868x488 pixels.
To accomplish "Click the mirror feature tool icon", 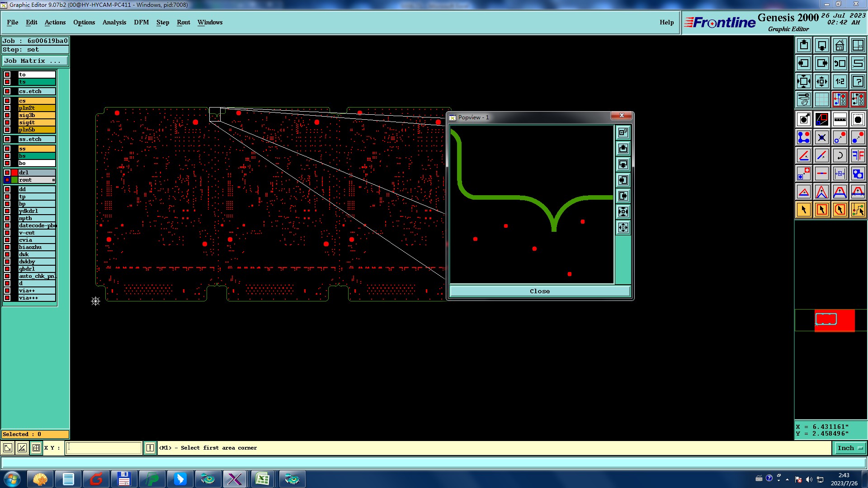I will click(x=858, y=155).
